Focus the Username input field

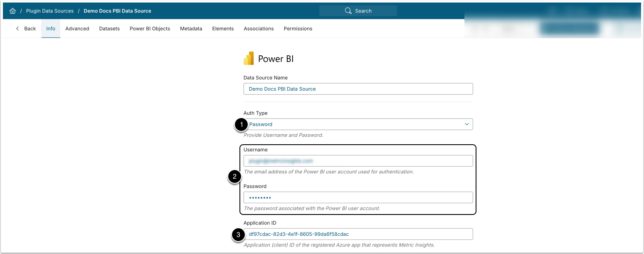[x=358, y=160]
